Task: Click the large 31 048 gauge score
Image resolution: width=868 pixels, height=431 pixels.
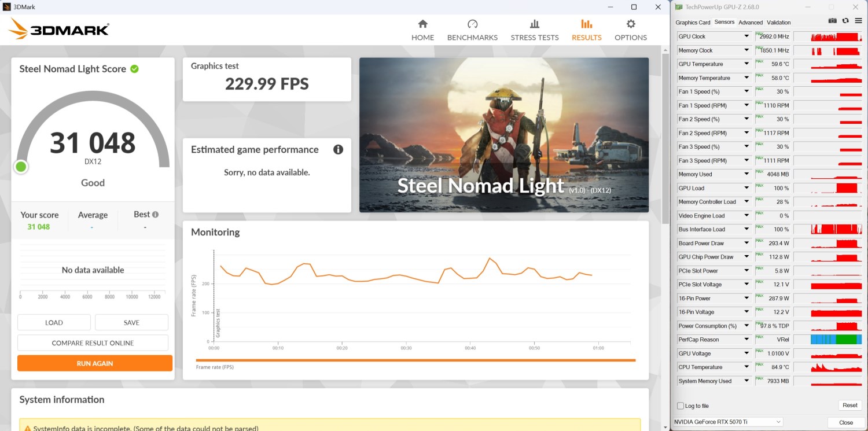Action: pos(93,143)
